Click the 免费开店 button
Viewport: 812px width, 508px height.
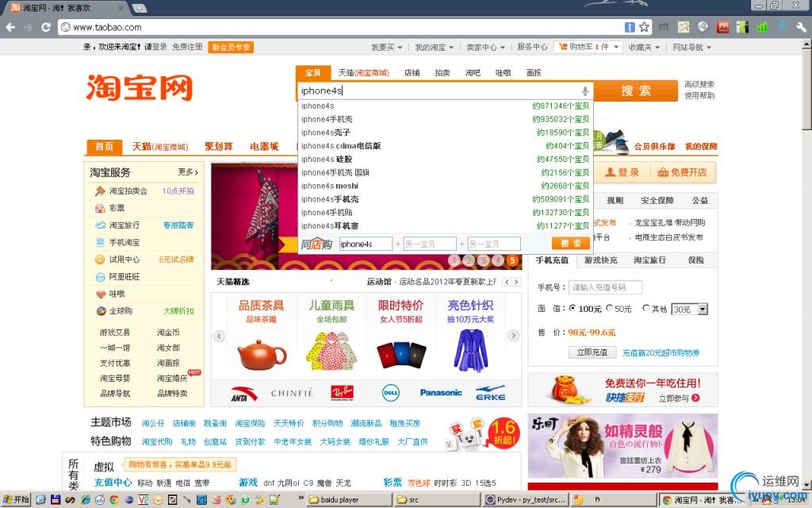coord(682,172)
